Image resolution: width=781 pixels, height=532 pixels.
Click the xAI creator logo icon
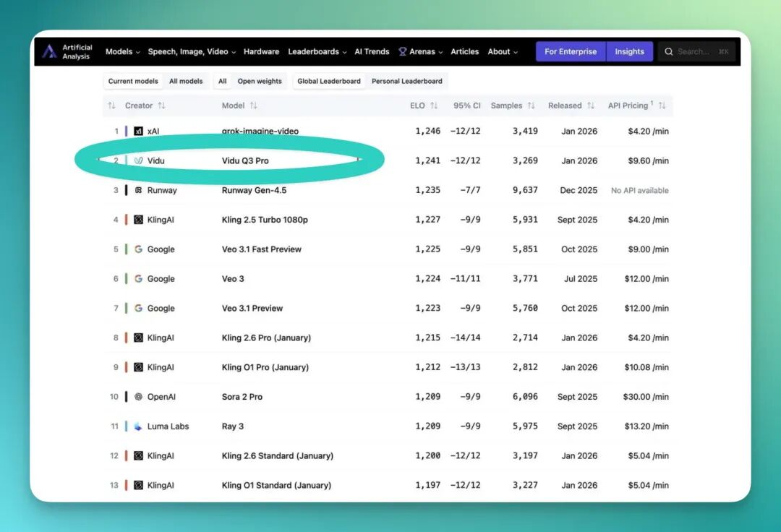pos(138,131)
